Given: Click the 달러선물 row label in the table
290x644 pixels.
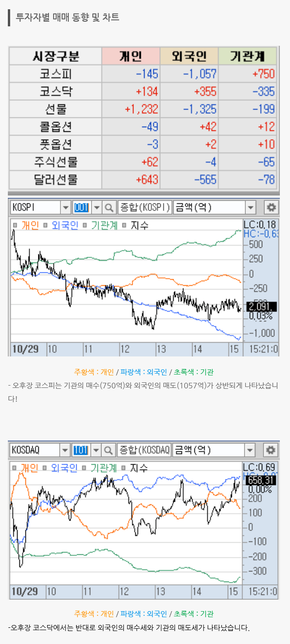Looking at the screenshot, I should [55, 179].
